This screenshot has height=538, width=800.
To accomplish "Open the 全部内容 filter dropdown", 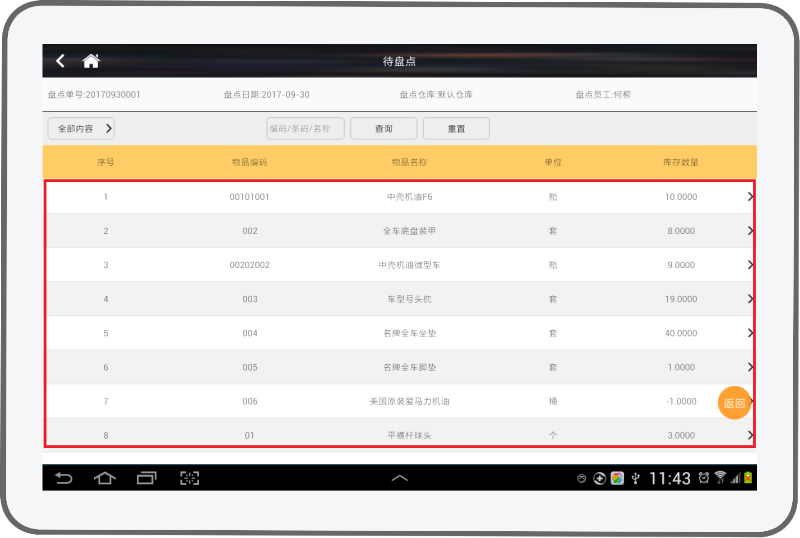I will (x=81, y=128).
